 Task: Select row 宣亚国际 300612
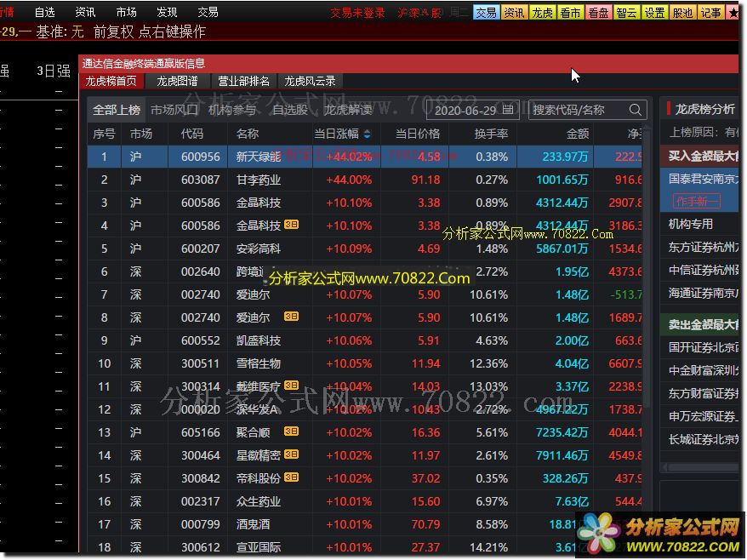tap(364, 547)
